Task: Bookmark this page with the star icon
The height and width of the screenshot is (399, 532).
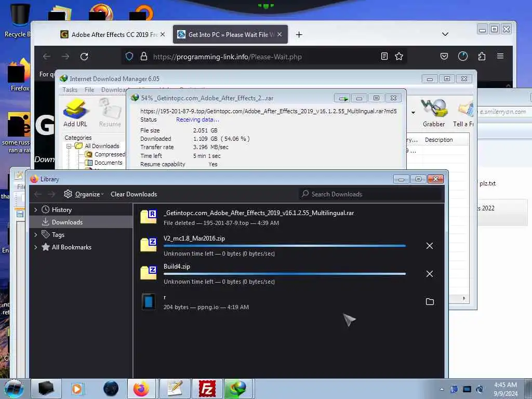Action: tap(399, 56)
